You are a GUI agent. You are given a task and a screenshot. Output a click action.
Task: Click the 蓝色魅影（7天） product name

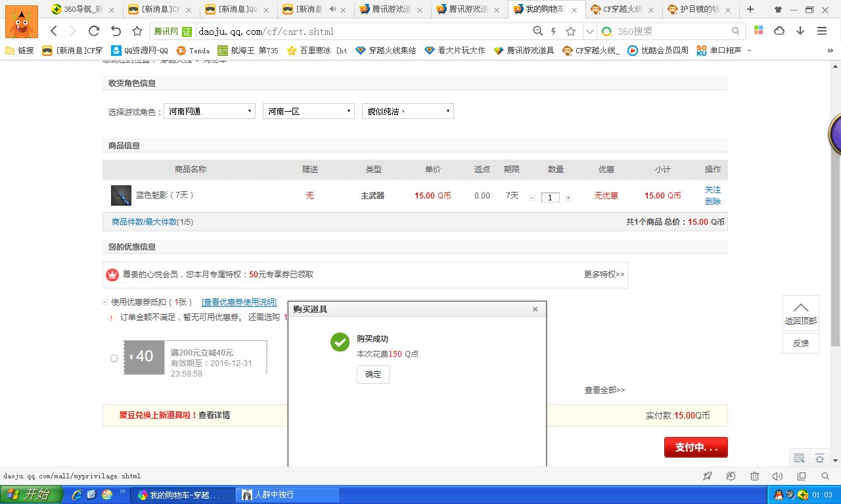pos(165,195)
